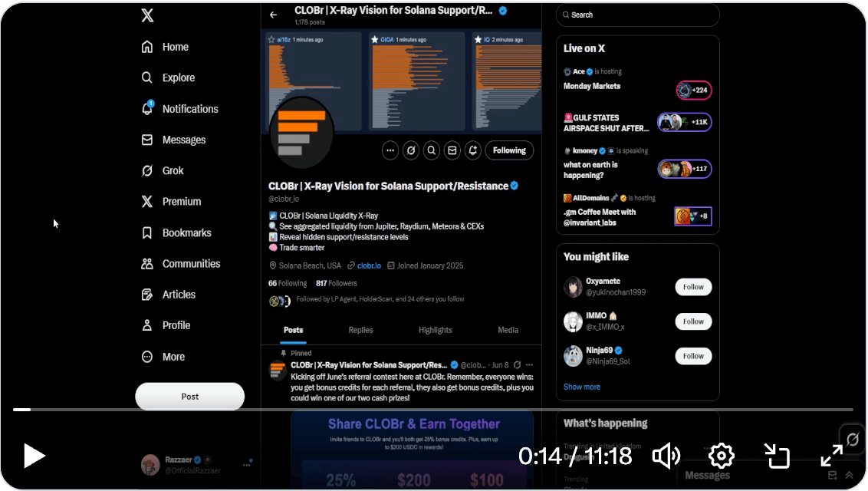
Task: Open Premium from sidebar
Action: click(171, 202)
